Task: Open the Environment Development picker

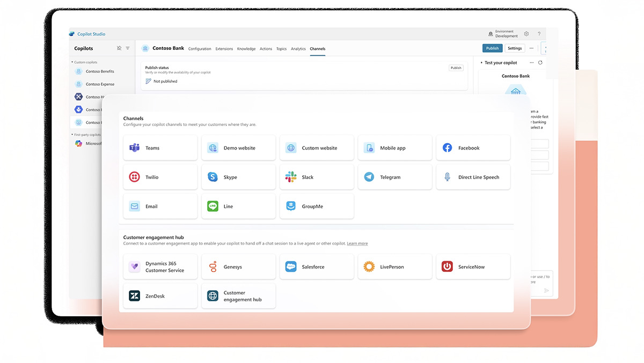Action: (x=503, y=34)
